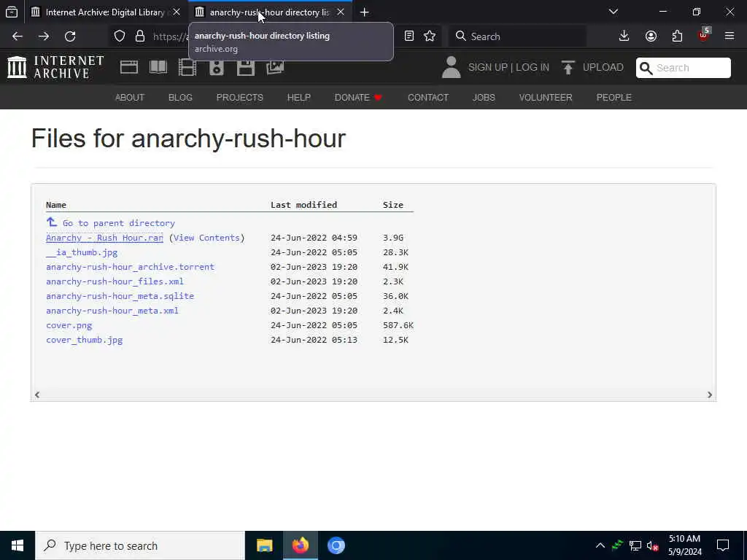Image resolution: width=747 pixels, height=560 pixels.
Task: Open Firefox View icon in tab bar
Action: pos(12,12)
